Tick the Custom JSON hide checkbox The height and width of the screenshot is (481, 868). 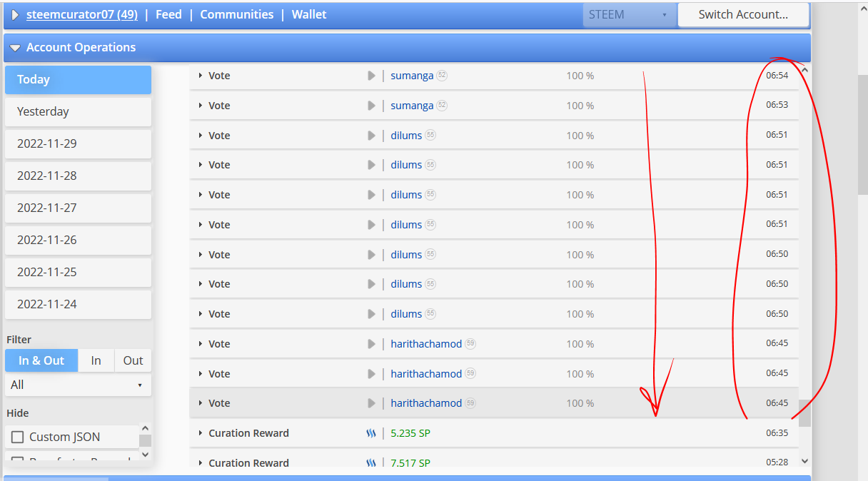point(18,437)
